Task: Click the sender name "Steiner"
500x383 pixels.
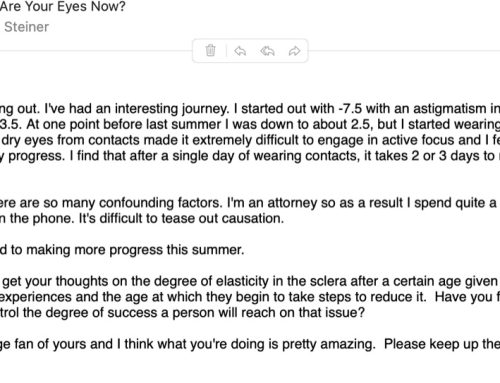Action: tap(27, 27)
